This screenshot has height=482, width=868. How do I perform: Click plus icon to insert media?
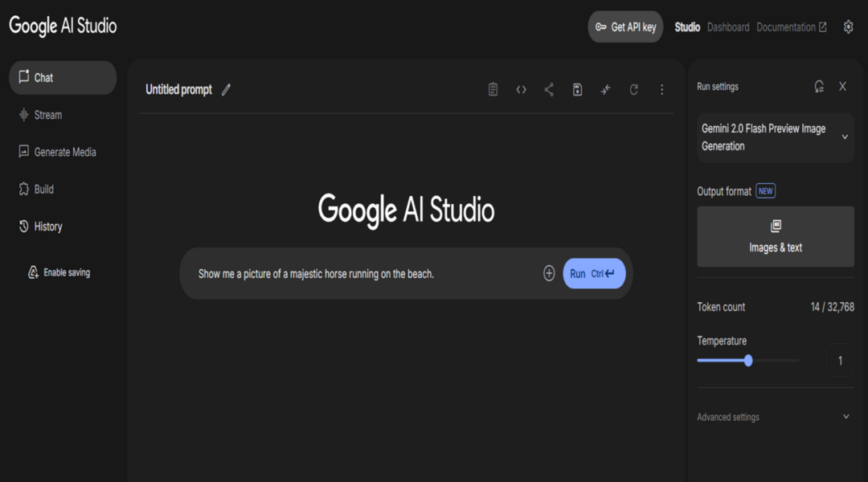click(x=549, y=274)
